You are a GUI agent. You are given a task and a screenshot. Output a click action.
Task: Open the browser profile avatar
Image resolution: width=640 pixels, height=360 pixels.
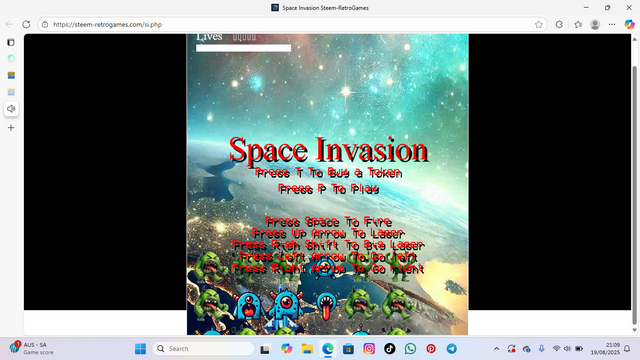tap(595, 24)
